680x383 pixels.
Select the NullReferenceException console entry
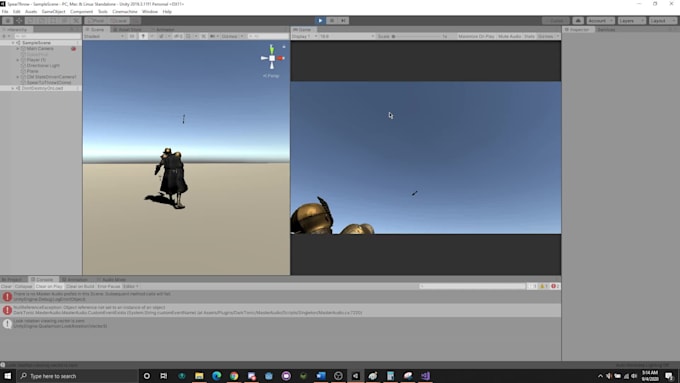click(281, 310)
